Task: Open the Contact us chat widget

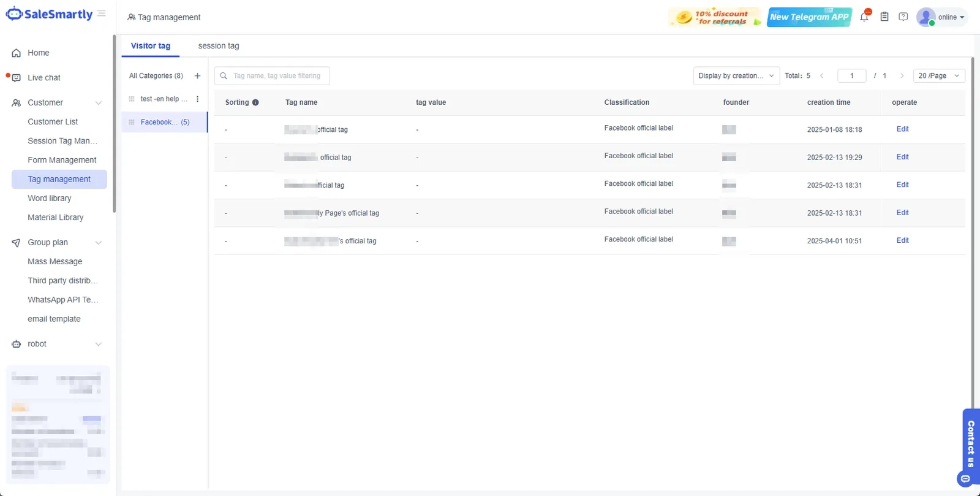Action: (970, 447)
